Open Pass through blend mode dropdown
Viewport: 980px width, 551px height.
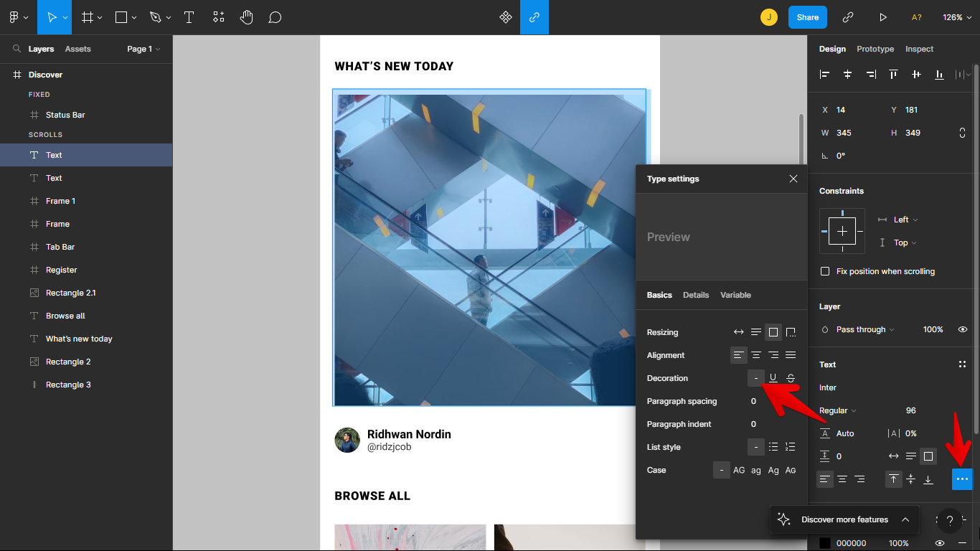tap(864, 329)
